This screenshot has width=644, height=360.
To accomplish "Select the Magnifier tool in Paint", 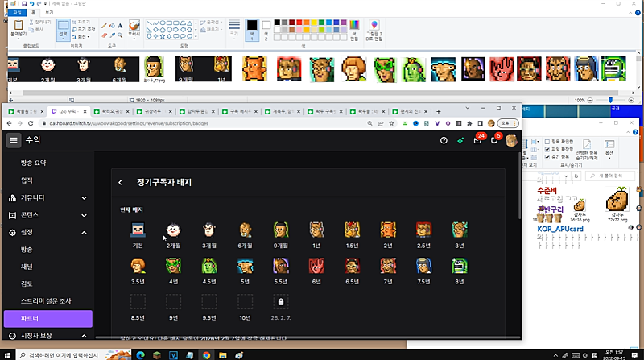I will tap(120, 35).
